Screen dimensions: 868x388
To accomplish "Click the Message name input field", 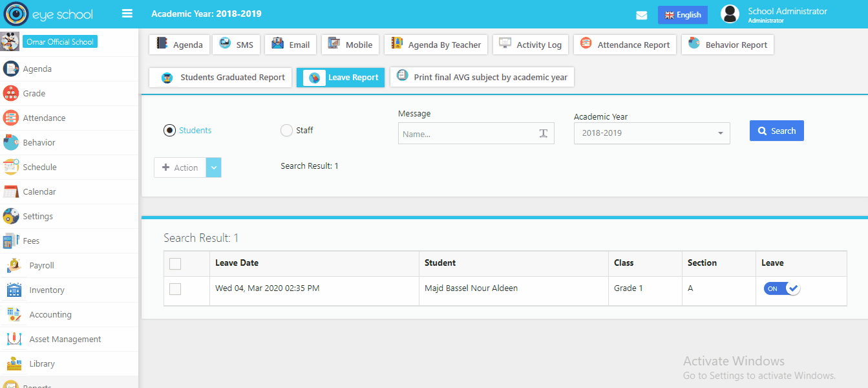I will 476,133.
